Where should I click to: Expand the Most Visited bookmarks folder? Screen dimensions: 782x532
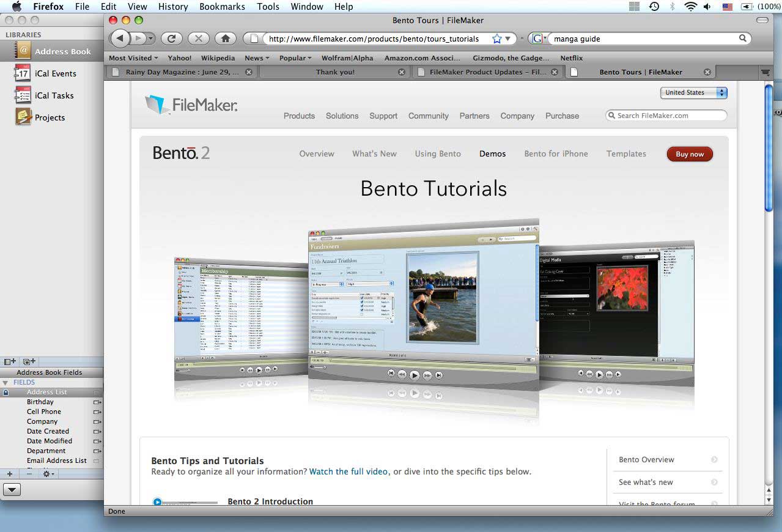tap(133, 58)
